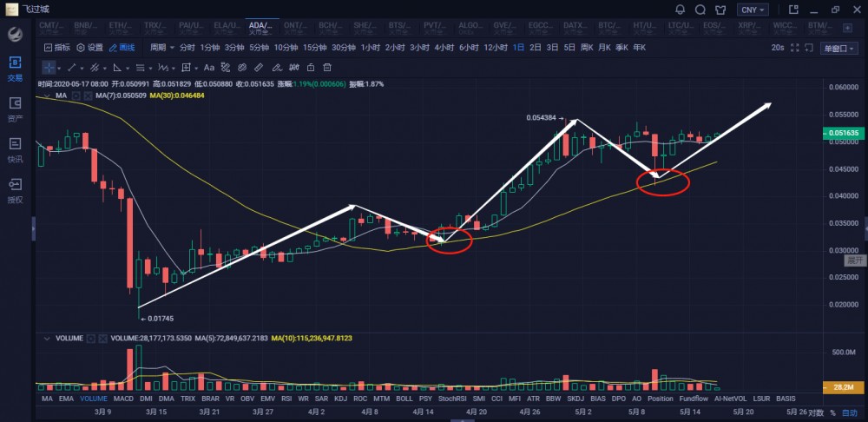This screenshot has width=868, height=422.
Task: Toggle 对数 logarithmic scale
Action: click(816, 412)
